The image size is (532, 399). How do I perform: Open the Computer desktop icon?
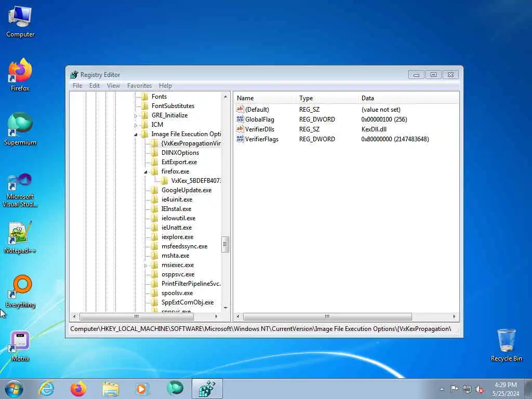coord(20,21)
